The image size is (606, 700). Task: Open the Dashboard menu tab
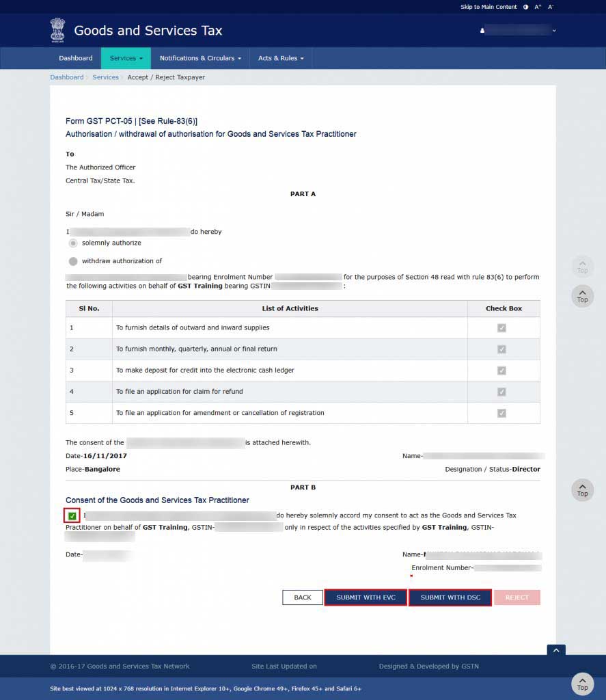pos(75,58)
